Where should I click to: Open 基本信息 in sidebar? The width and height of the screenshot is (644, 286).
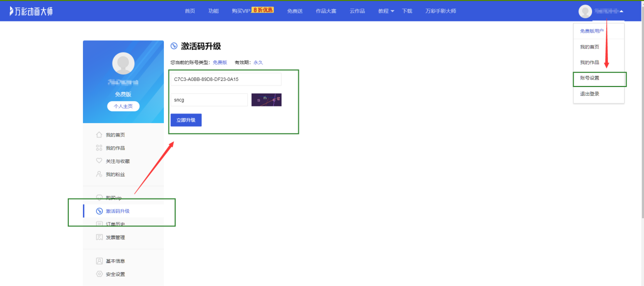point(115,261)
